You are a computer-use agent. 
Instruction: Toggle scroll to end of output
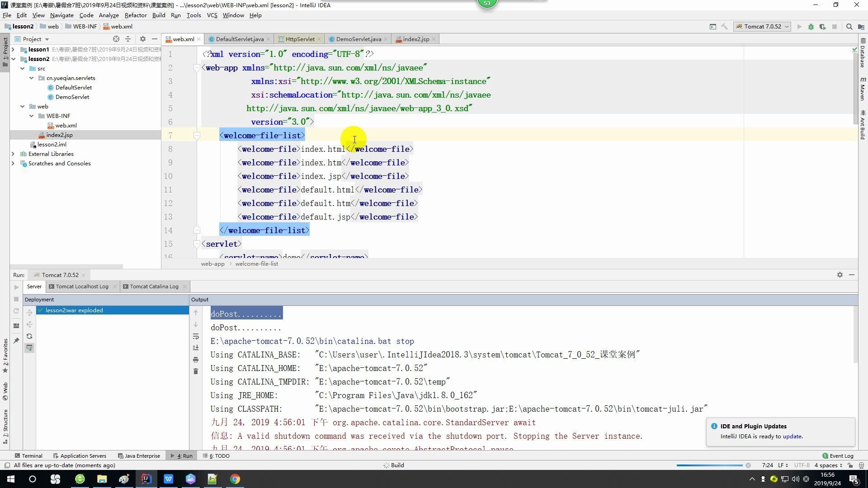(x=196, y=348)
